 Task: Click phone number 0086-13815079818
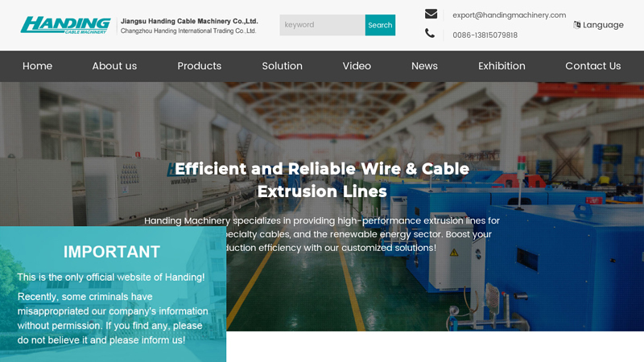coord(485,35)
